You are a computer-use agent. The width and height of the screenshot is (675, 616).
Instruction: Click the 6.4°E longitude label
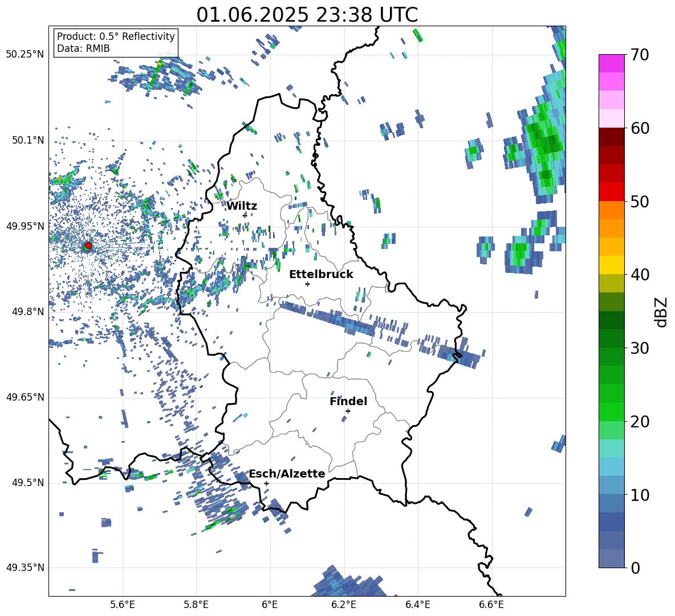[x=417, y=605]
